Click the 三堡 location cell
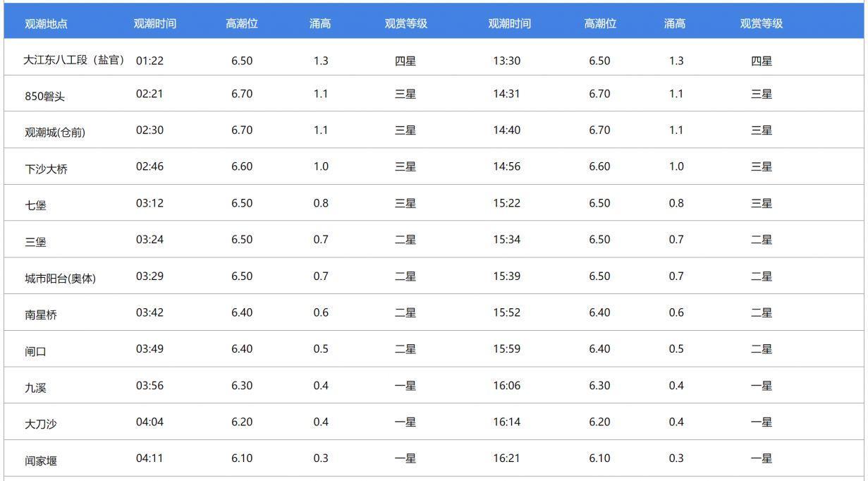Viewport: 868px width, 481px height. [x=35, y=243]
